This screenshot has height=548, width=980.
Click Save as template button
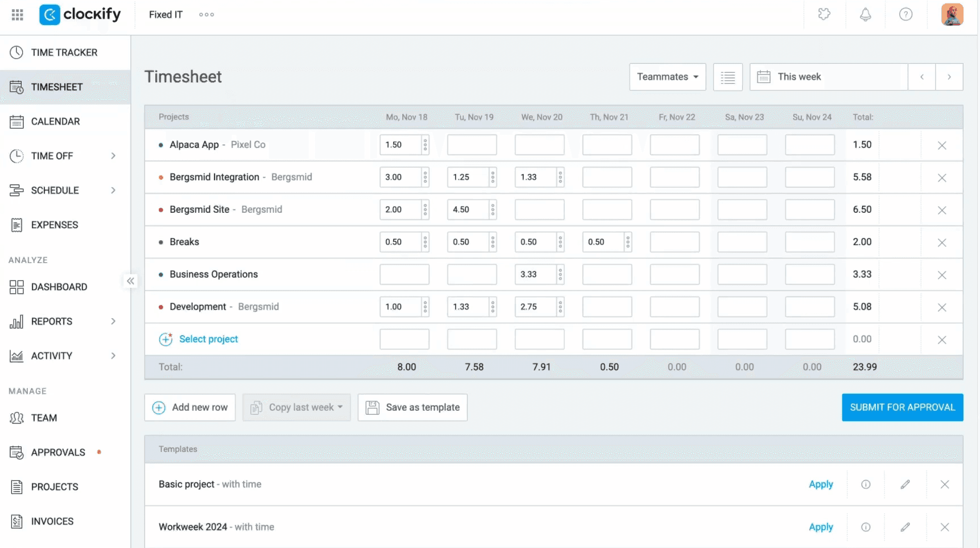point(413,407)
